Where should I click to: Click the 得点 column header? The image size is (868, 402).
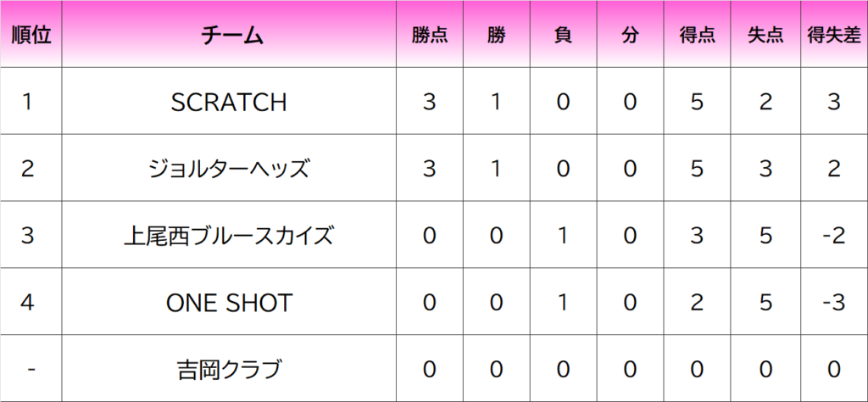coord(698,34)
